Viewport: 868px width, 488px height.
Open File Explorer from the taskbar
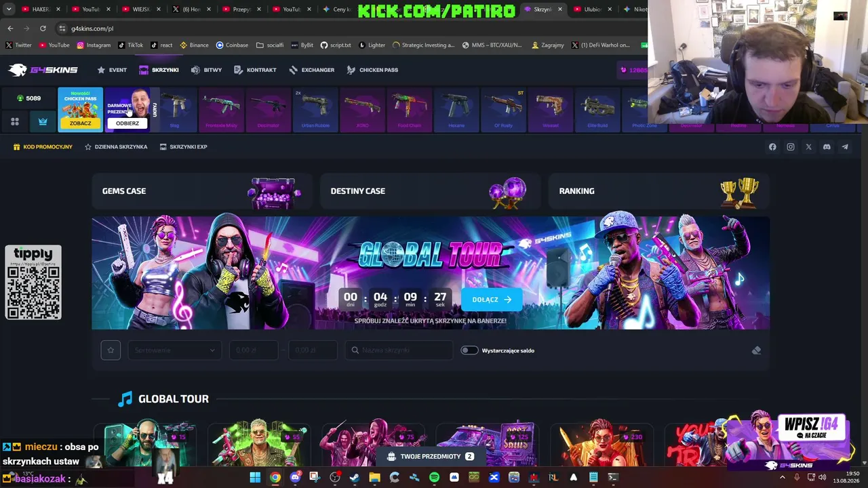coord(374,477)
